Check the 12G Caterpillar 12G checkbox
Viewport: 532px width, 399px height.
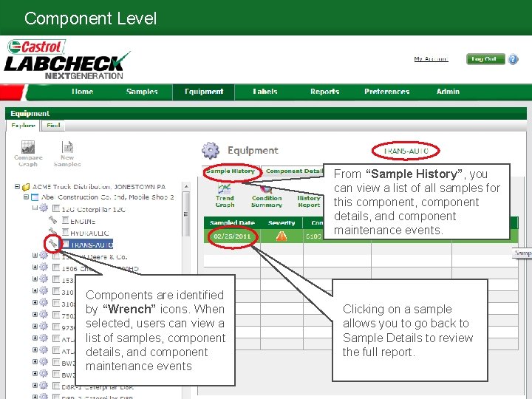pos(56,208)
